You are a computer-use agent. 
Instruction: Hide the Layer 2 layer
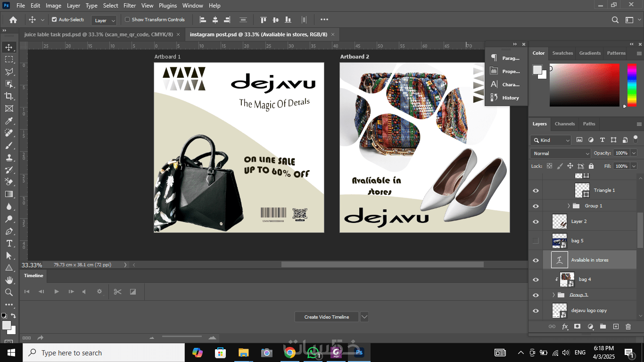tap(536, 222)
